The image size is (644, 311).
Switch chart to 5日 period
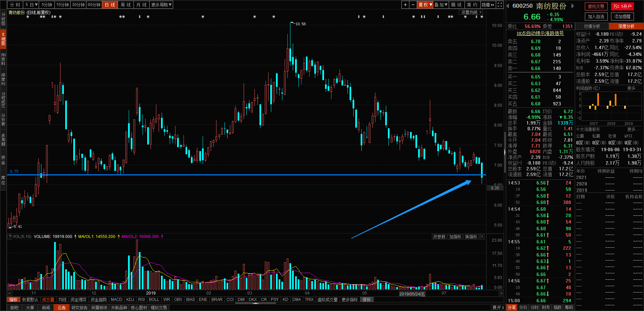click(x=31, y=5)
